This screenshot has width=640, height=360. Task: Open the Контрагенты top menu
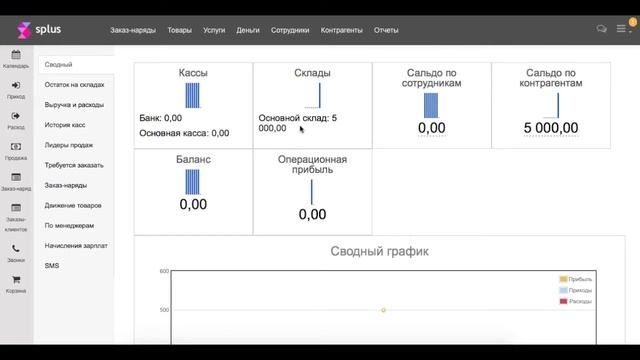click(342, 30)
